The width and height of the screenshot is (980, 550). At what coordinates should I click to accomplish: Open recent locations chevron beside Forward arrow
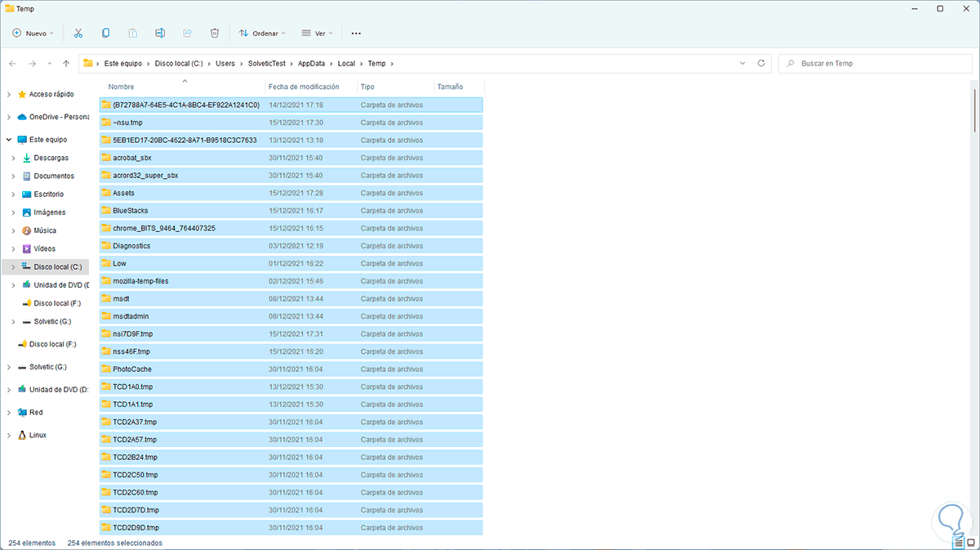(x=49, y=64)
